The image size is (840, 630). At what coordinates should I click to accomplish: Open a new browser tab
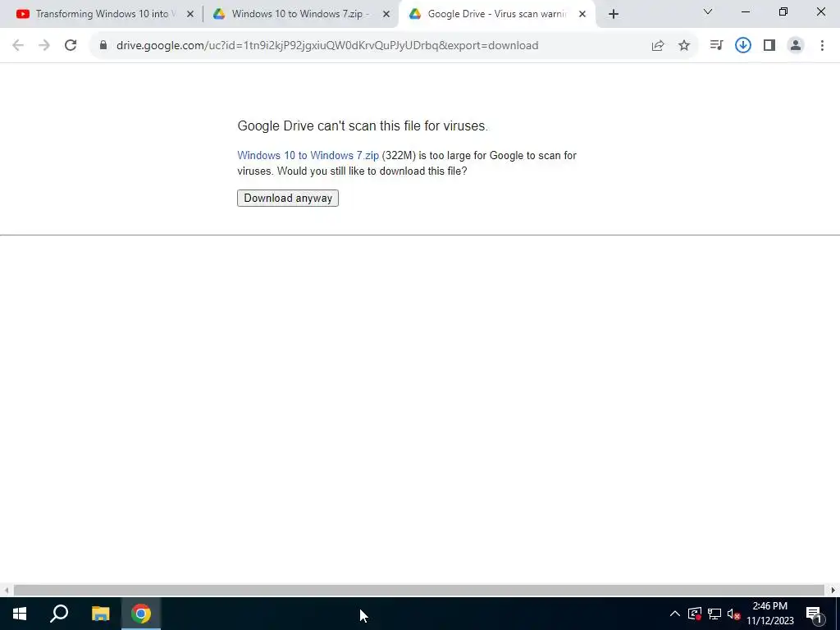tap(614, 14)
